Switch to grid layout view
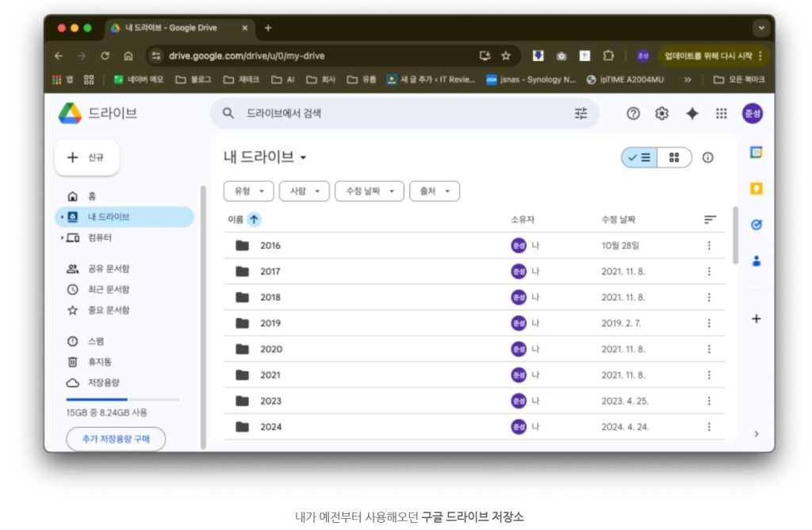 point(674,157)
